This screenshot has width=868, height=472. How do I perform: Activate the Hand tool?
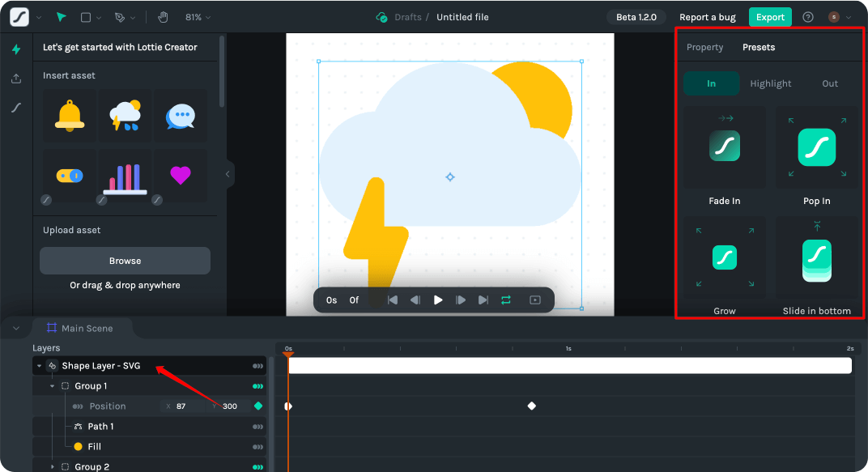(164, 16)
